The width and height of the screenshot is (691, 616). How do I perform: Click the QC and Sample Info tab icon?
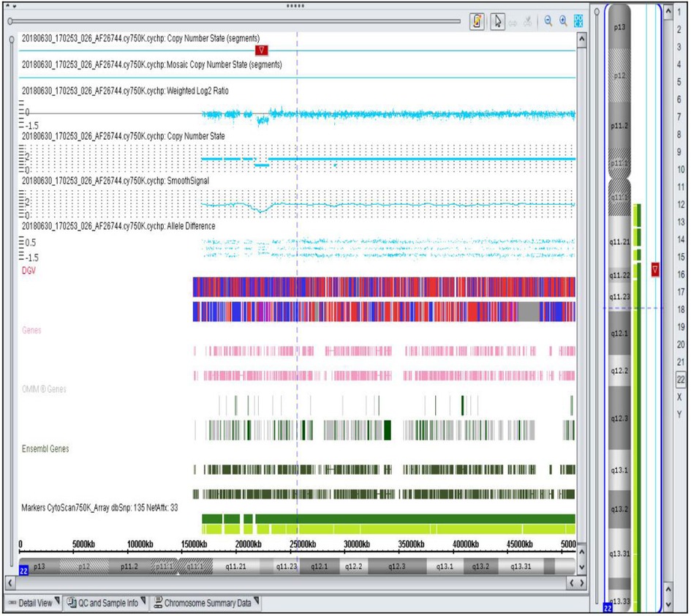point(72,602)
